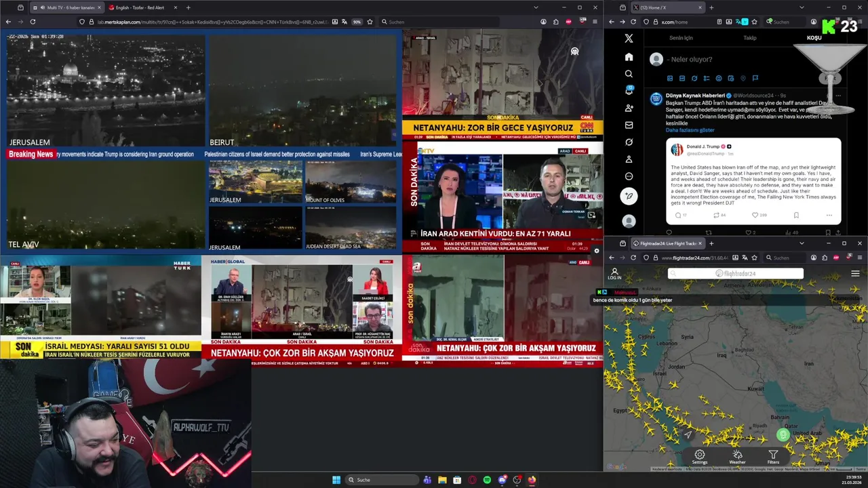Reset the 90% zoom indicator in the address bar
Viewport: 868px width, 488px height.
click(x=357, y=22)
